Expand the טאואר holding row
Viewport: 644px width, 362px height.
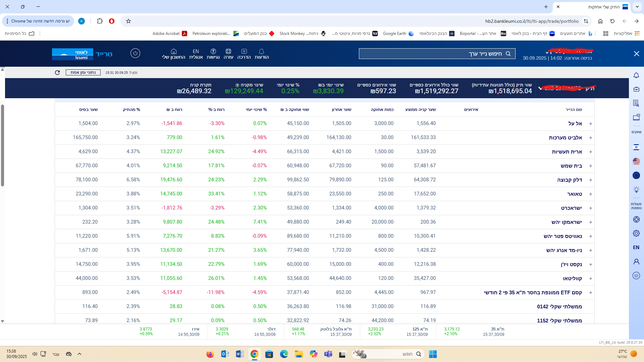point(590,194)
